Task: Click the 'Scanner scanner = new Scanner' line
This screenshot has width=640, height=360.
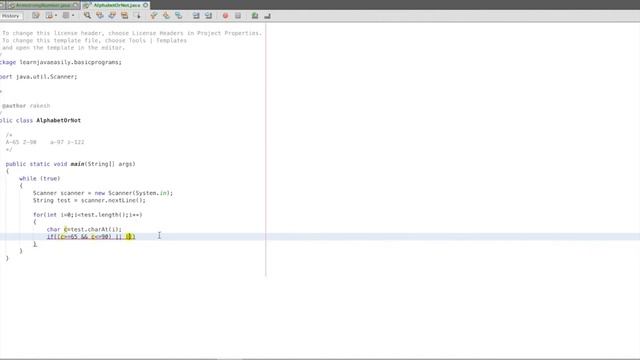Action: click(103, 193)
